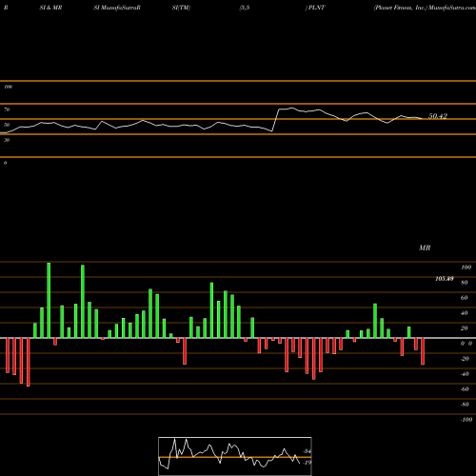476x476 pixels.
Task: Click the RSI axis label 70
Action: point(7,109)
